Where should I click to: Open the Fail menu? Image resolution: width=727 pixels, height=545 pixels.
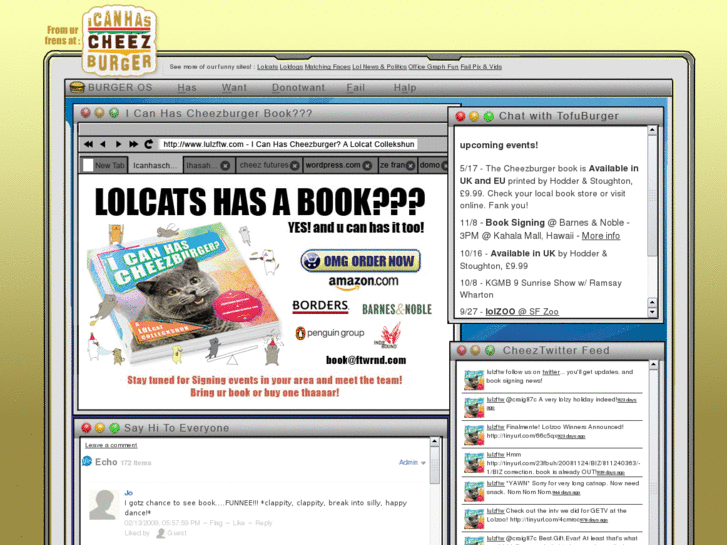click(x=356, y=88)
